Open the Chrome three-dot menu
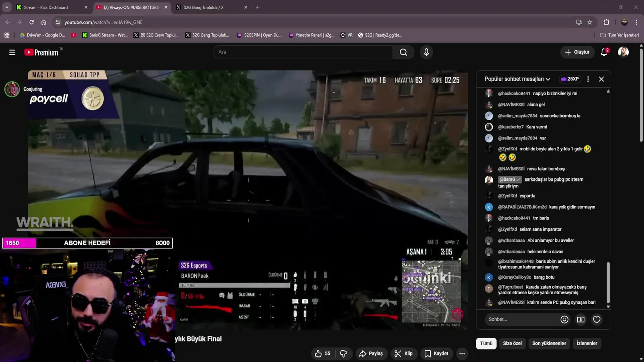 637,22
